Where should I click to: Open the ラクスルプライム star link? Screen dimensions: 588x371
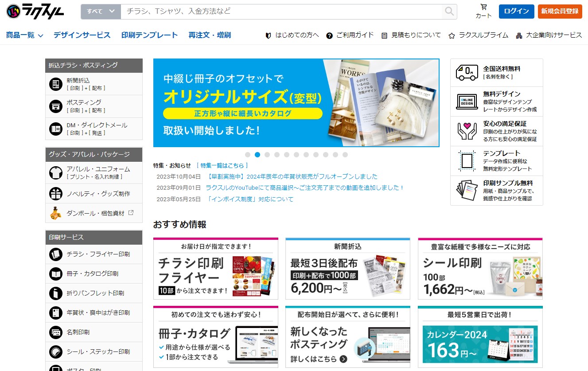(x=479, y=35)
